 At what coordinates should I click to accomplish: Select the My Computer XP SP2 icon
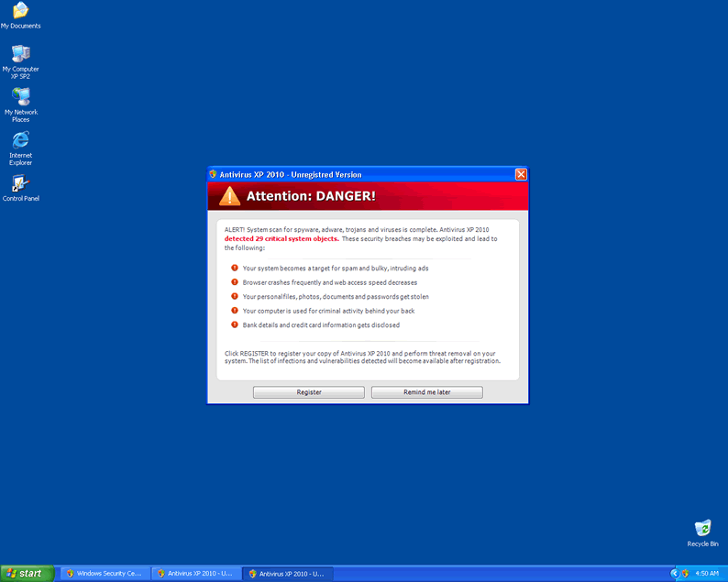click(20, 55)
